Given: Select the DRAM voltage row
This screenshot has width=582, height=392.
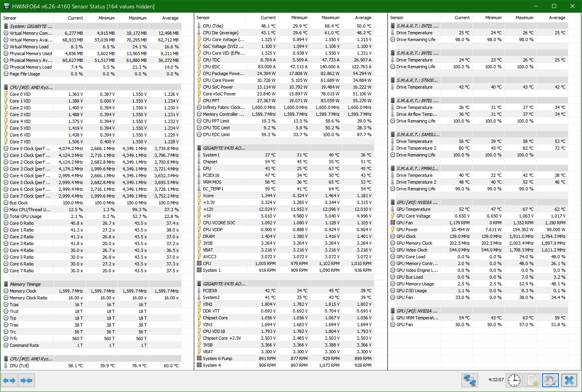Looking at the screenshot, I should pos(285,236).
